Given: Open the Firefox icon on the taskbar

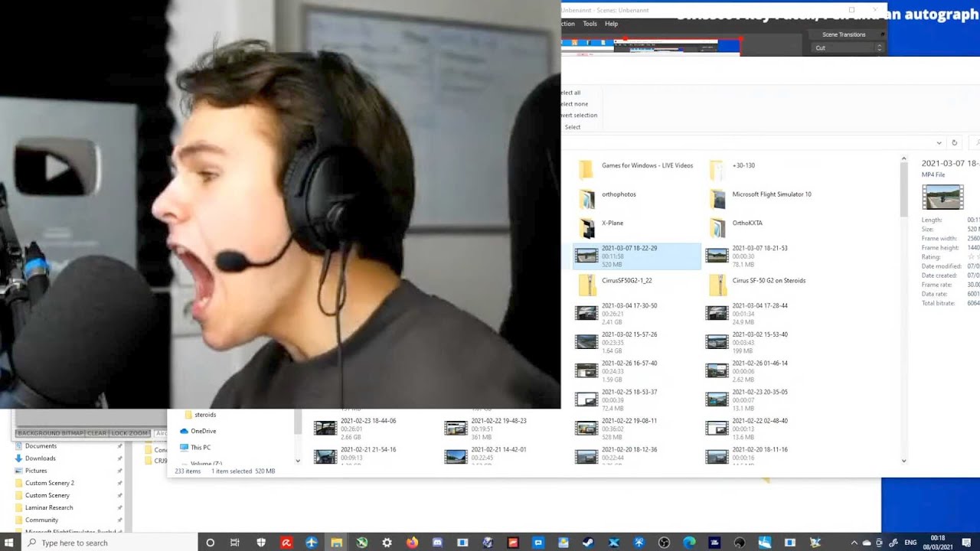Looking at the screenshot, I should click(412, 543).
